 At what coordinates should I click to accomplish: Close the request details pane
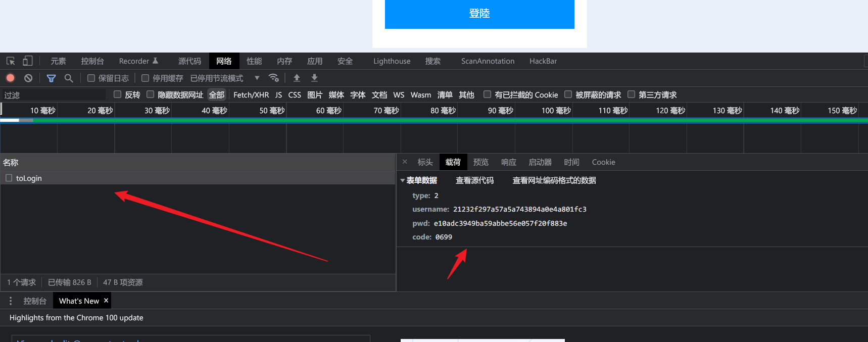tap(405, 162)
